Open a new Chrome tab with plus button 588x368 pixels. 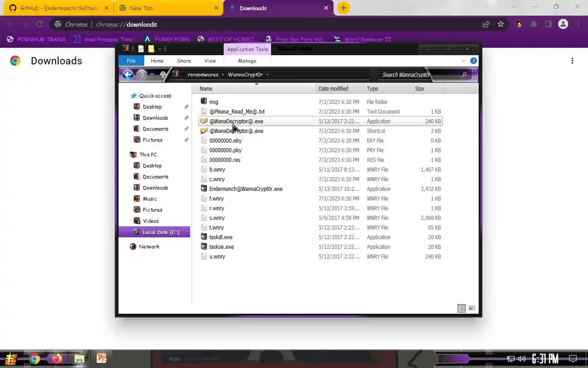[343, 8]
